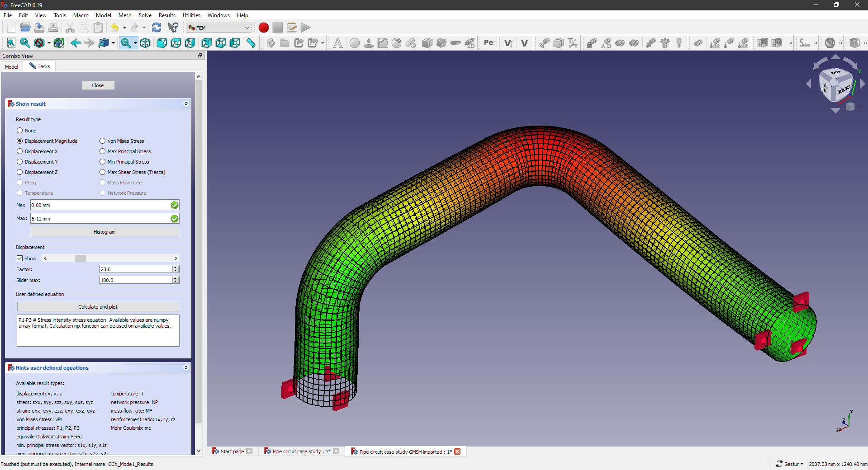Click the displacement Show slider
868x470 pixels.
80,258
